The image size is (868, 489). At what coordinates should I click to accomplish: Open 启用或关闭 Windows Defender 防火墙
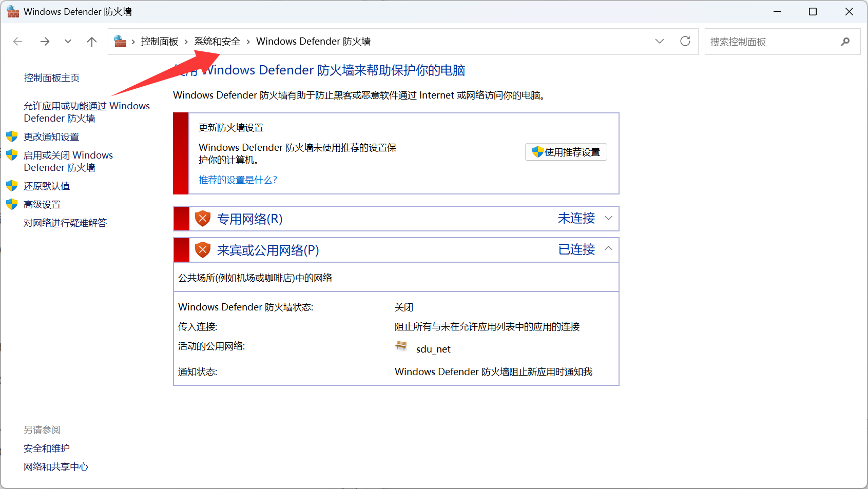tap(68, 161)
